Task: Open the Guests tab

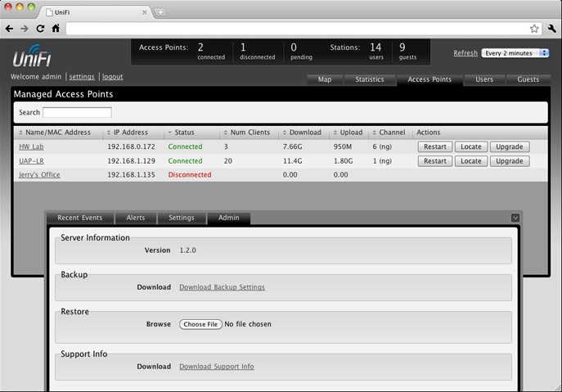Action: tap(528, 79)
